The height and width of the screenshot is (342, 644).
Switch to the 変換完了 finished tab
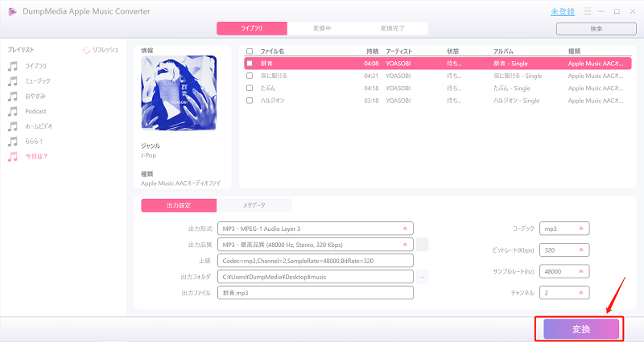pos(392,28)
